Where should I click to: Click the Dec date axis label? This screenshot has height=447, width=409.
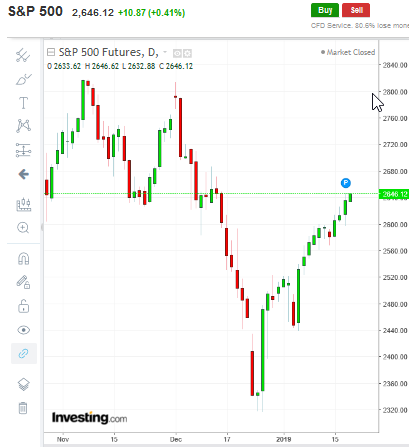point(176,439)
